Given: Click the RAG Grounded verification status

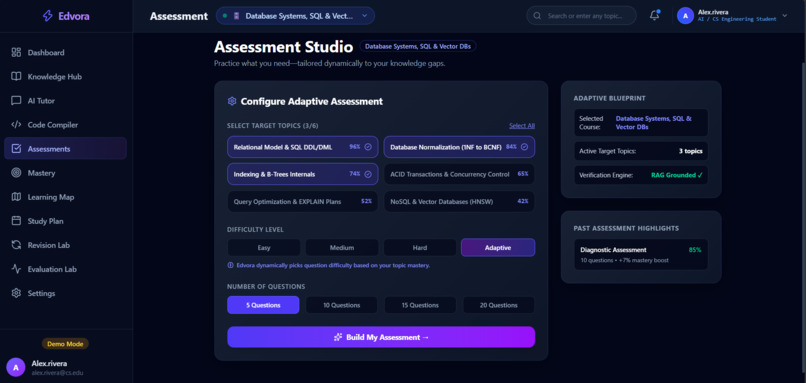Looking at the screenshot, I should coord(676,175).
